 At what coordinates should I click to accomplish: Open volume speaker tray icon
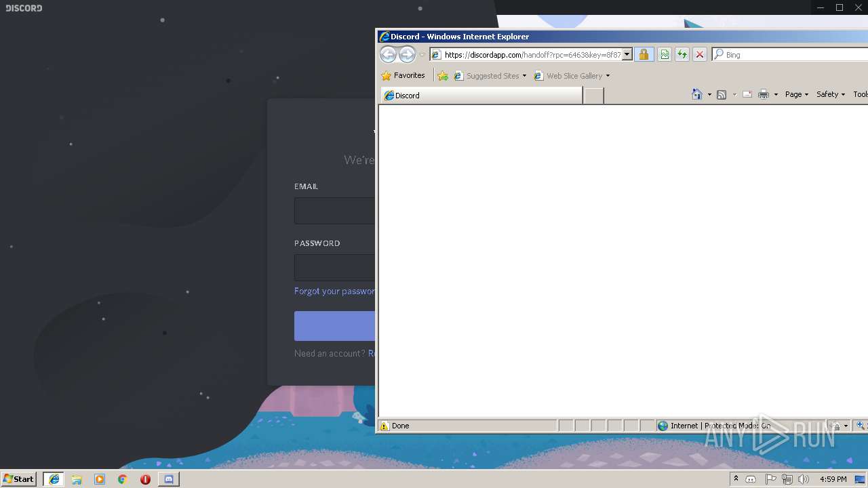pyautogui.click(x=804, y=479)
